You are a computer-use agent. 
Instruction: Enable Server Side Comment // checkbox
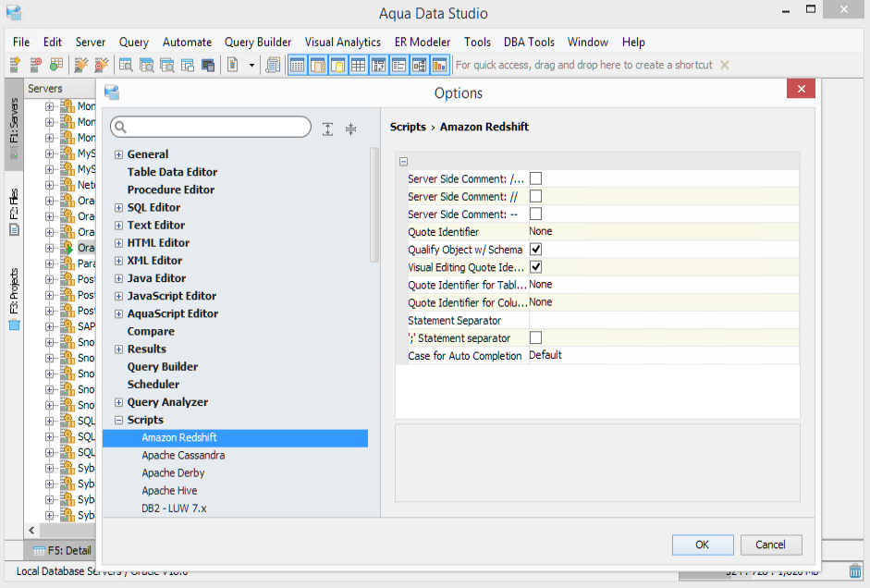pos(535,196)
